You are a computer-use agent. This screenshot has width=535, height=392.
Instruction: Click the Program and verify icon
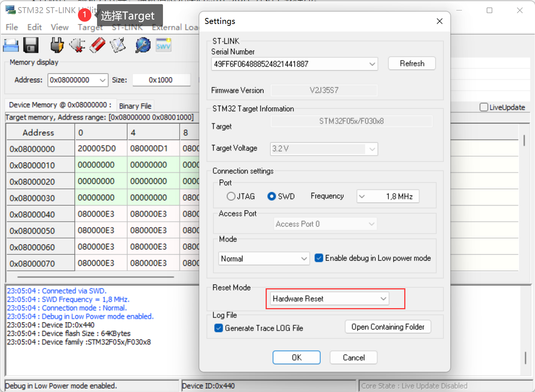click(118, 46)
